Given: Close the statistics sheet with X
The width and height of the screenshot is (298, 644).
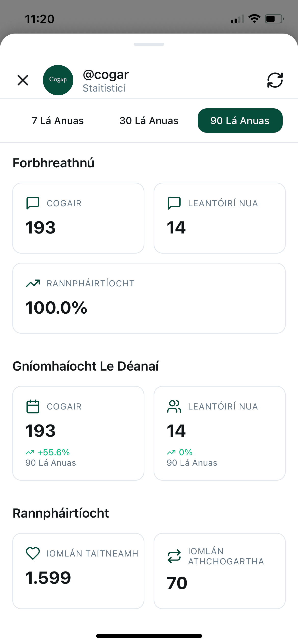Looking at the screenshot, I should tap(23, 80).
